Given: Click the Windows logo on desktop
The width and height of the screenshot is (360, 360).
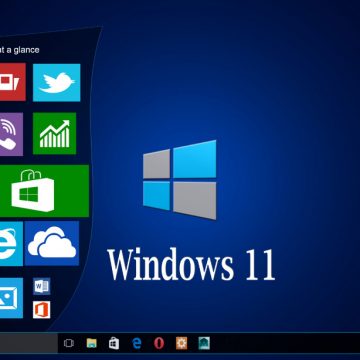Looking at the screenshot, I should (180, 180).
